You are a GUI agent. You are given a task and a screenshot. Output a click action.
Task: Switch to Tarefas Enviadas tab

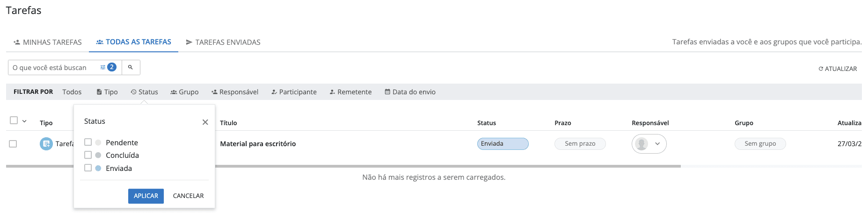(x=223, y=42)
